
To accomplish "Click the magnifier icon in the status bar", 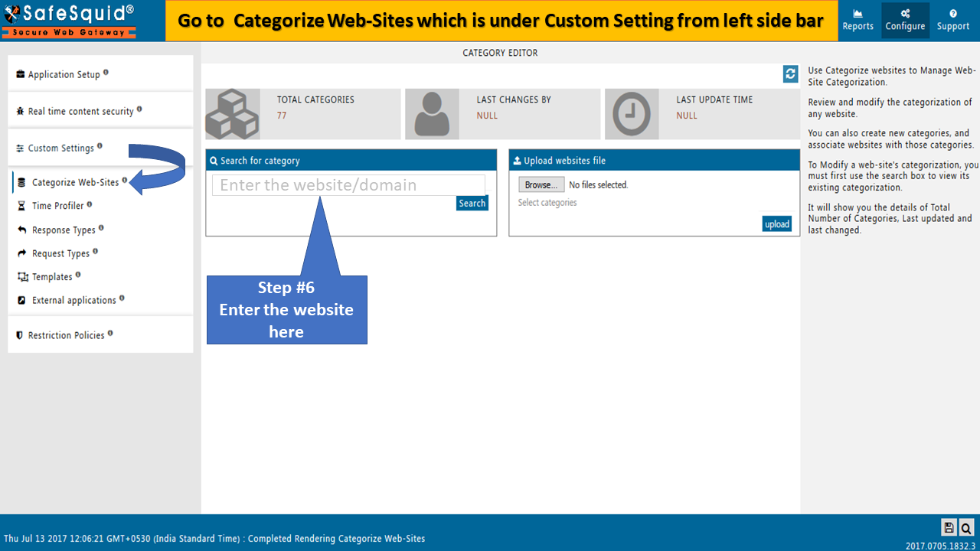I will (966, 527).
